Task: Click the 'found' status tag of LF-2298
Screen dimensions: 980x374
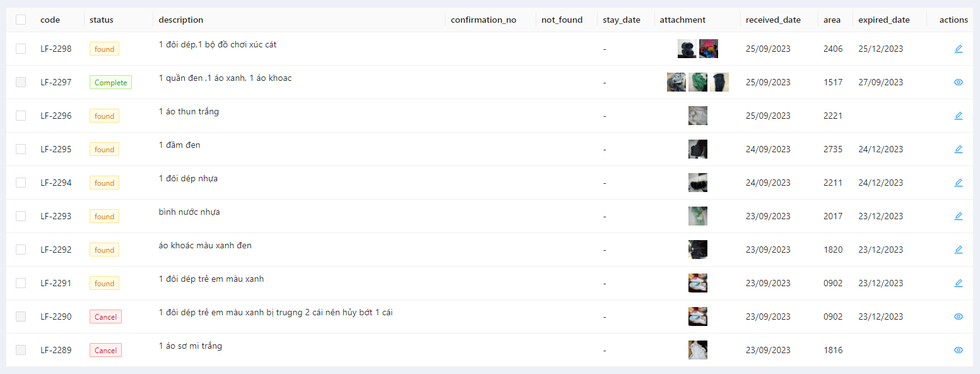Action: [104, 49]
